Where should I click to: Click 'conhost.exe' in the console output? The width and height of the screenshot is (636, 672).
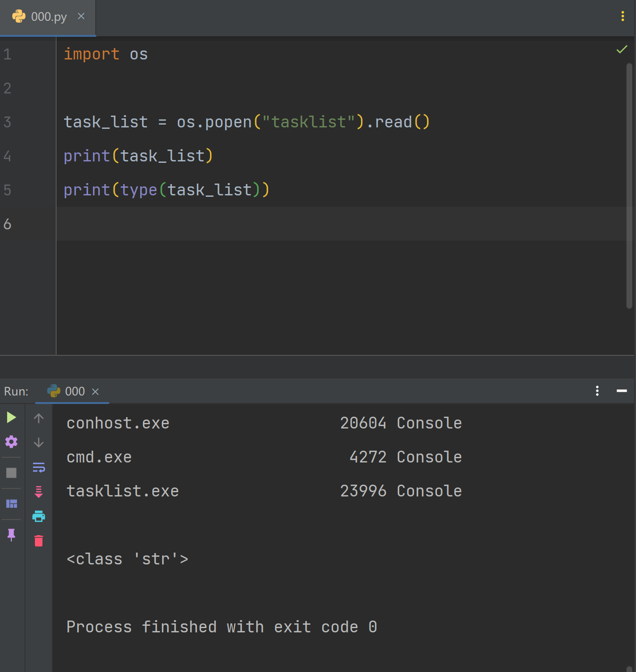tap(118, 423)
